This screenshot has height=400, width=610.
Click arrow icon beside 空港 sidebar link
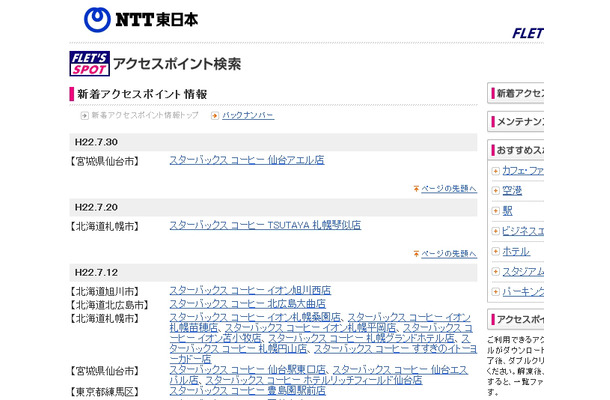(495, 191)
